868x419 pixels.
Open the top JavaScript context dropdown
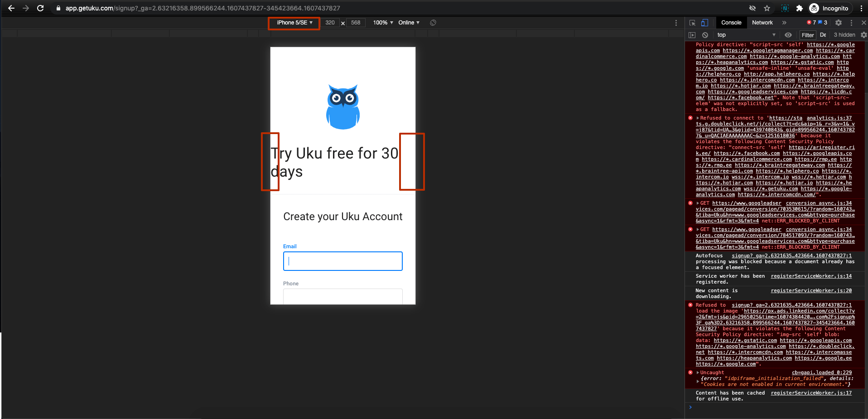tap(747, 35)
